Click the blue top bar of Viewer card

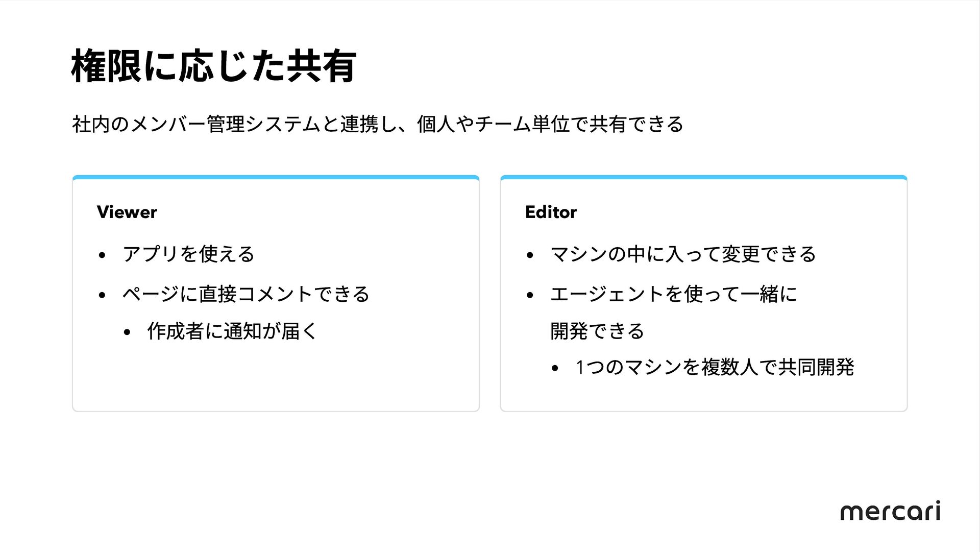pos(276,178)
